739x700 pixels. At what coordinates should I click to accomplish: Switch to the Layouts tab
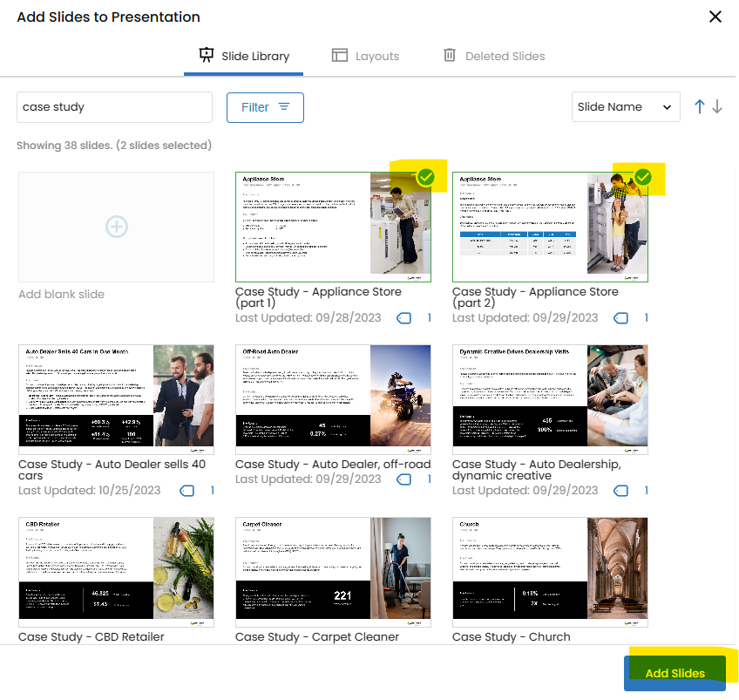tap(365, 56)
